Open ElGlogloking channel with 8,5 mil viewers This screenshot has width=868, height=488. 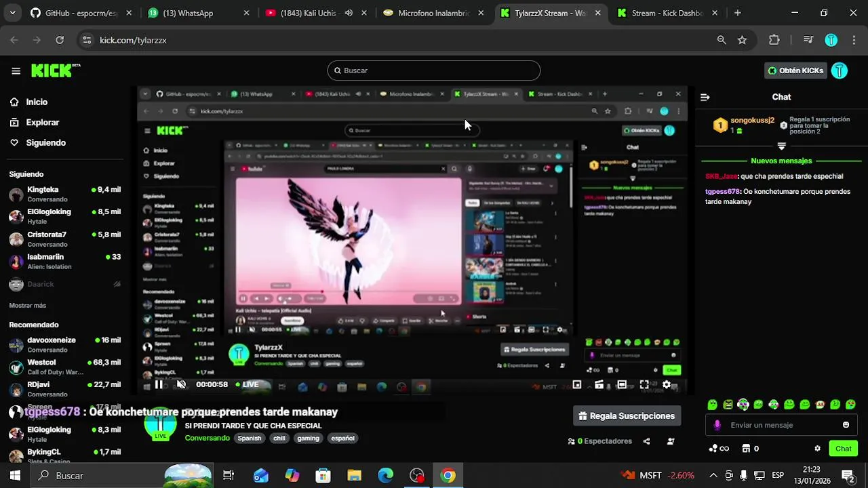coord(65,216)
